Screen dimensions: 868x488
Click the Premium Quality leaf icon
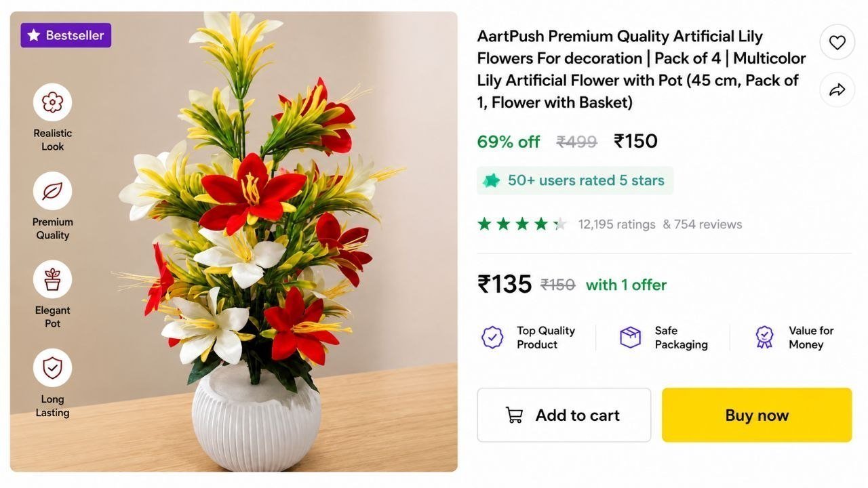click(52, 191)
